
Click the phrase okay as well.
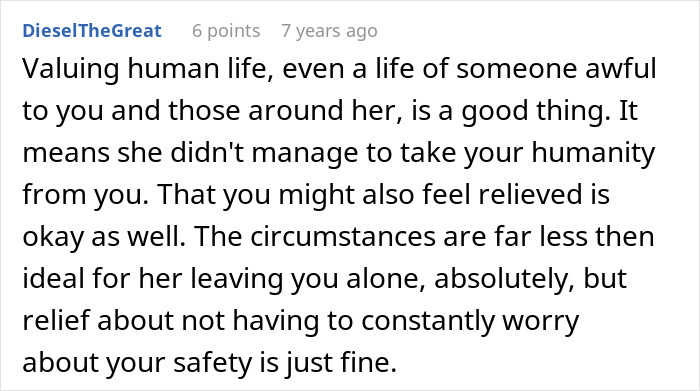tap(104, 236)
